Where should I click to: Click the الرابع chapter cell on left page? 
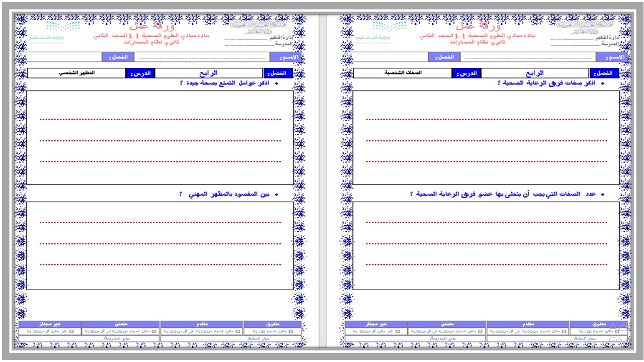[x=209, y=73]
